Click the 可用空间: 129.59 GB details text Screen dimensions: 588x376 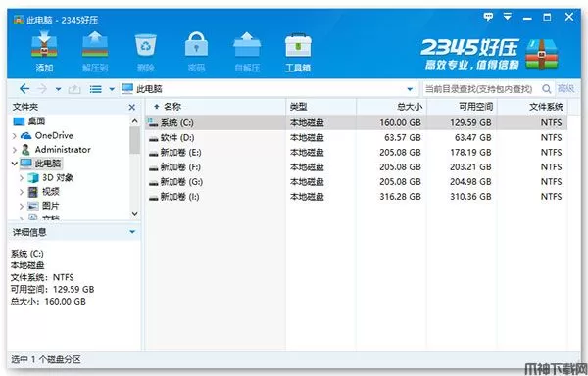[52, 290]
